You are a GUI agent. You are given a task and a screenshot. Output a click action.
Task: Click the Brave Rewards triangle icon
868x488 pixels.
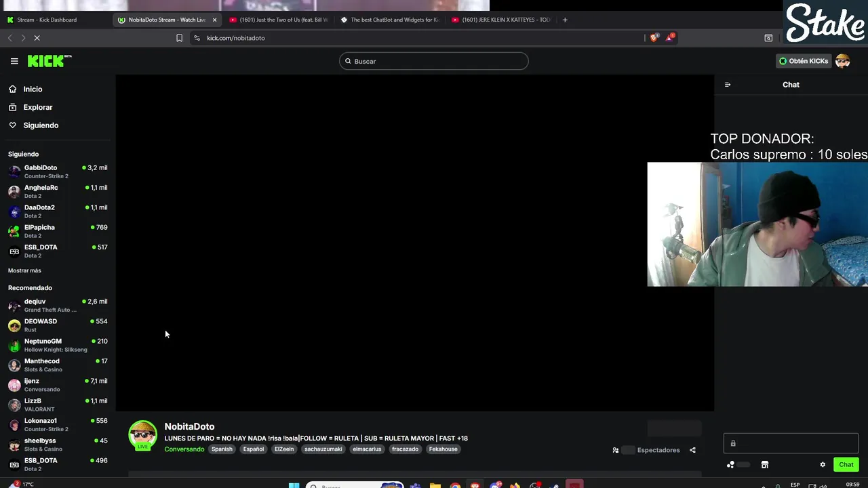pyautogui.click(x=669, y=37)
